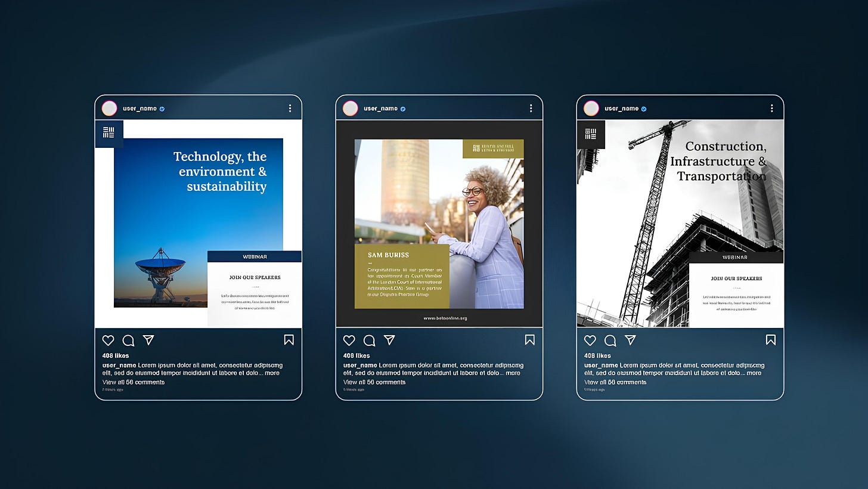Click the likes count under the Technology post
This screenshot has width=868, height=489.
point(116,356)
